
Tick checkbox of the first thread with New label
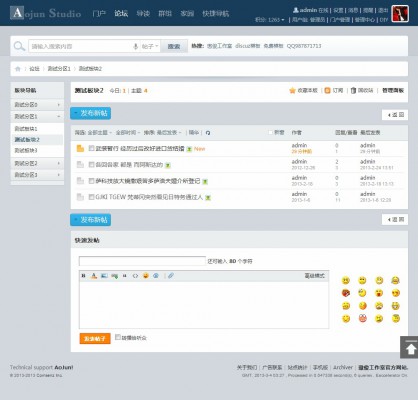pyautogui.click(x=91, y=148)
